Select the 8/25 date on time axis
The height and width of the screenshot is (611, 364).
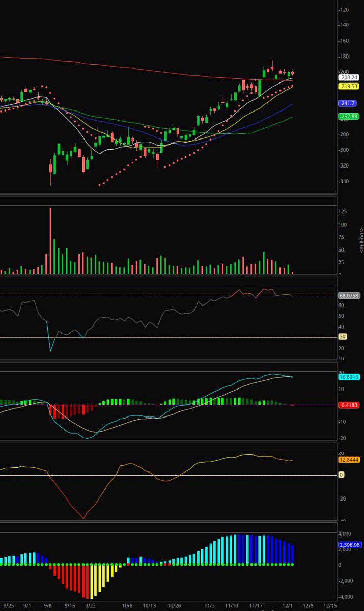point(9,606)
